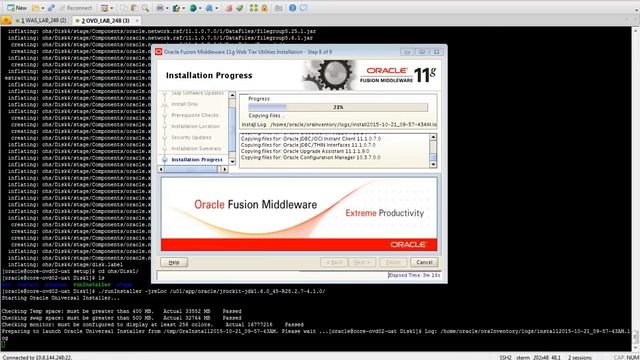Click the step list scroll-right arrow
Image resolution: width=640 pixels, height=360 pixels.
(x=224, y=169)
